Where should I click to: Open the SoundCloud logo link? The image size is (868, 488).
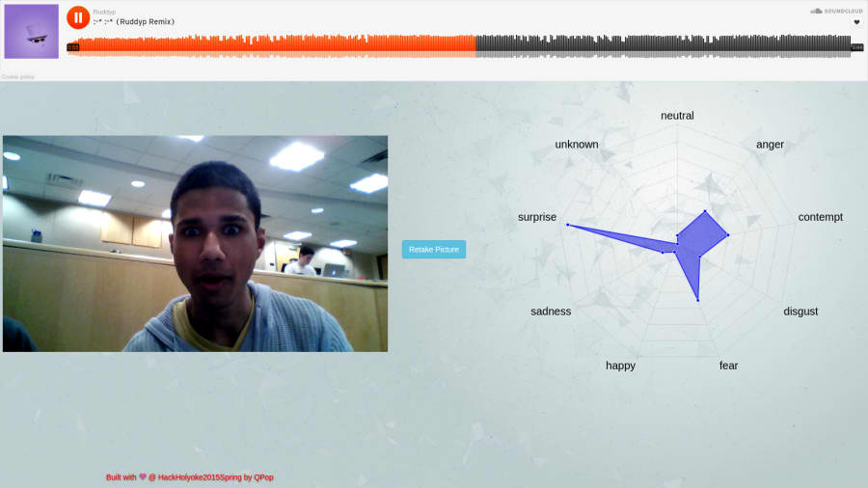[x=836, y=11]
